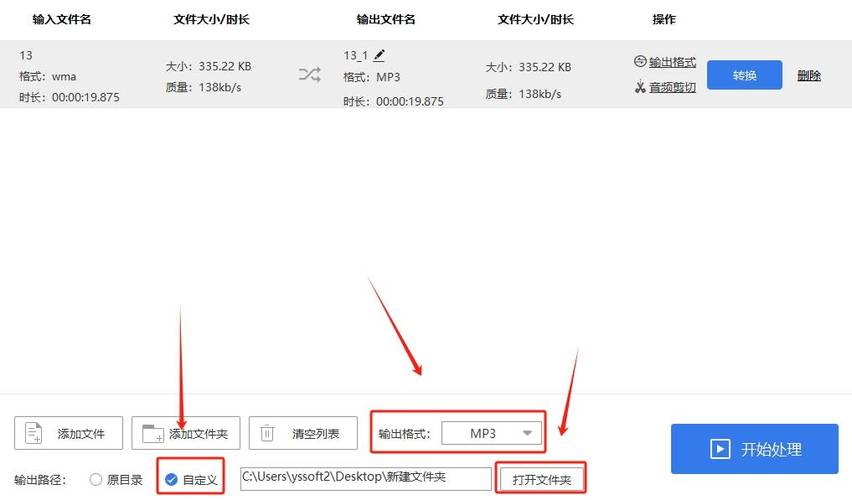Click the 清空列表 button label

316,434
